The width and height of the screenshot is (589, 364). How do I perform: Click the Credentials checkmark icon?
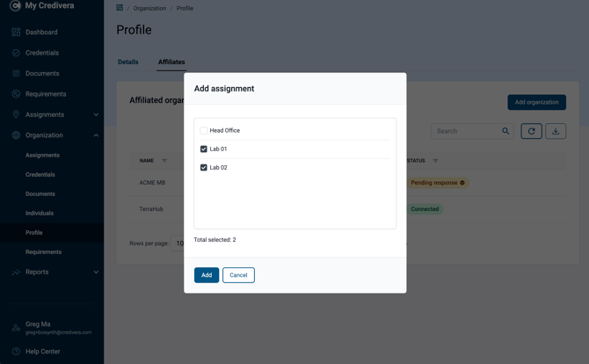coord(16,53)
